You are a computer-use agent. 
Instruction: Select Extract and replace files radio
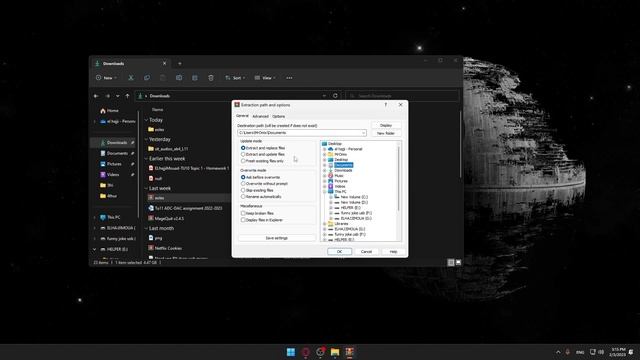pos(243,148)
